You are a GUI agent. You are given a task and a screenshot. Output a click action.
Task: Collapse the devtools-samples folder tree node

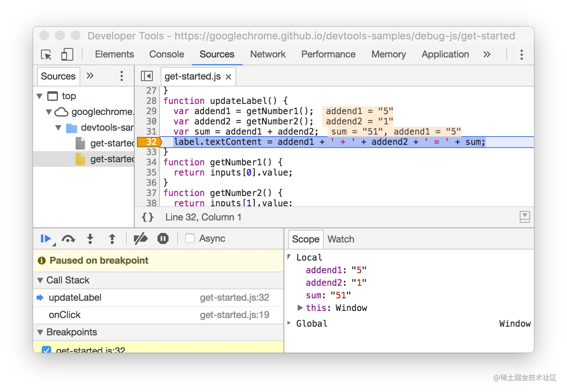click(x=58, y=128)
